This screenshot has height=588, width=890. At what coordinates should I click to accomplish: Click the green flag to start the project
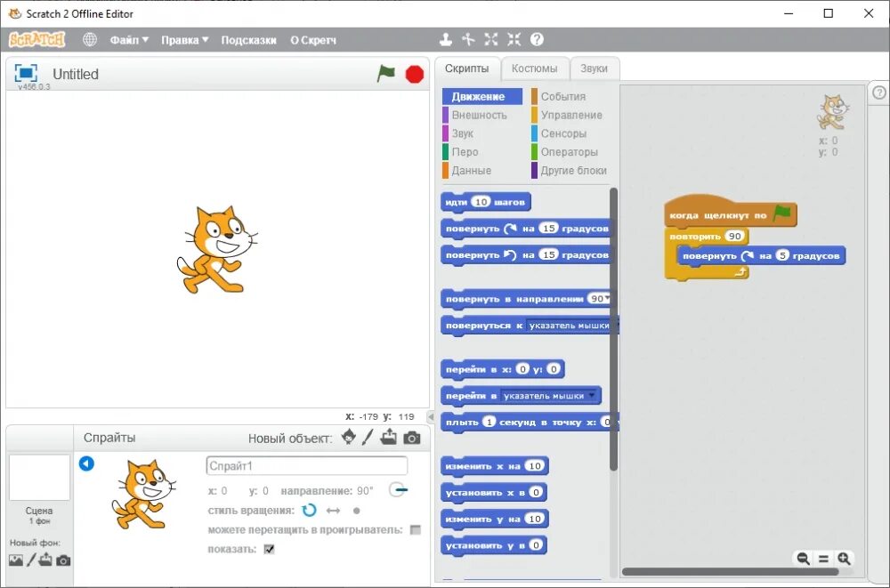click(386, 73)
